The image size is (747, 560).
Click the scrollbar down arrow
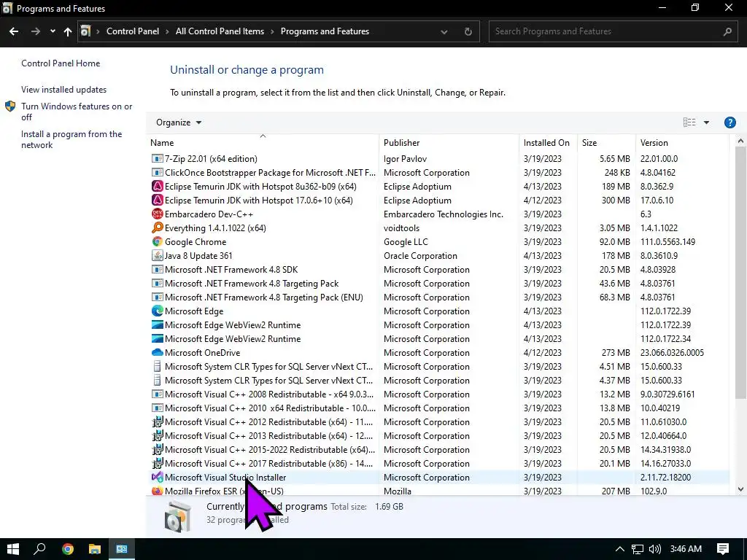(x=740, y=489)
